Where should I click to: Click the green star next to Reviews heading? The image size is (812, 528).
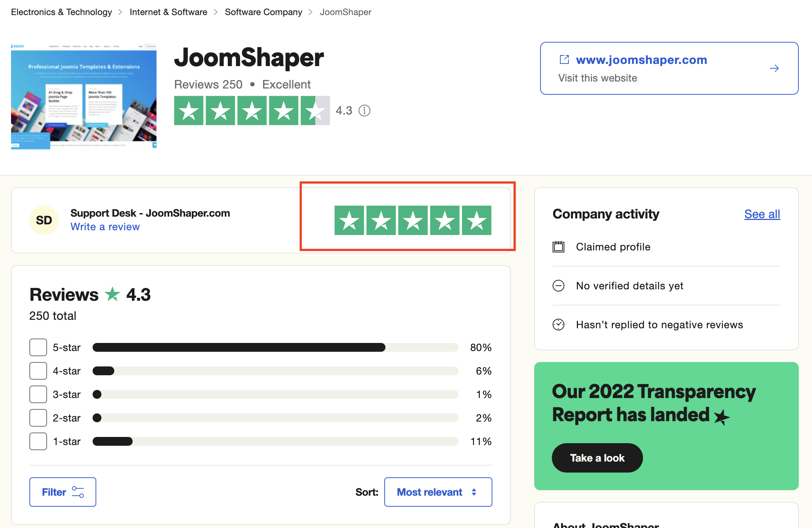coord(112,294)
